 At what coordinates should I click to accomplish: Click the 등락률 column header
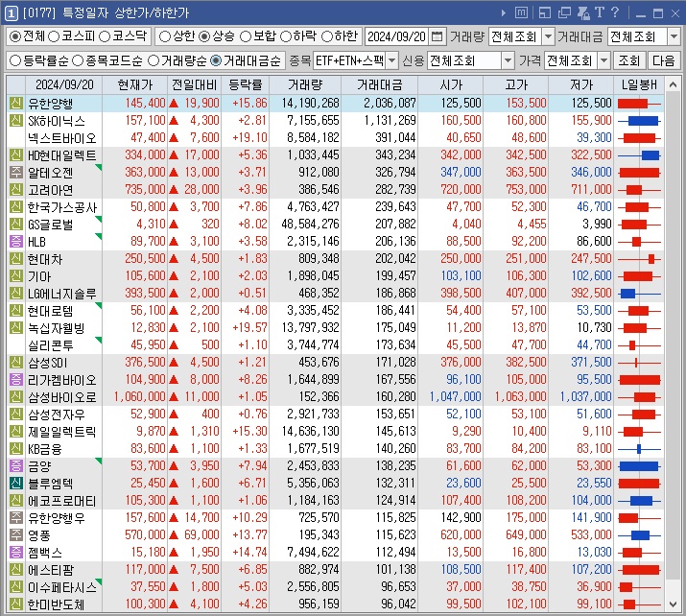coord(246,84)
